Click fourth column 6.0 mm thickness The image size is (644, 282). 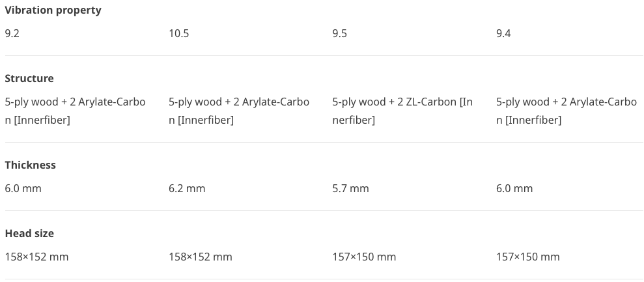click(x=514, y=188)
